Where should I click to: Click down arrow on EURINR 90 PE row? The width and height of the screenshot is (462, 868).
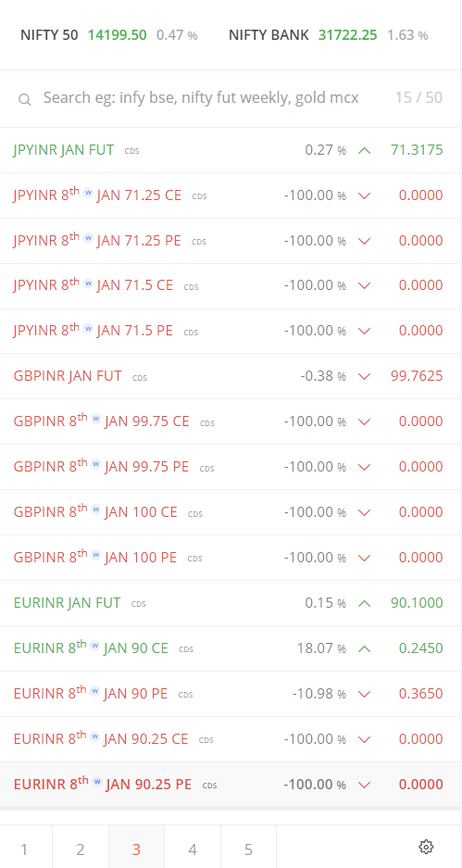click(364, 694)
